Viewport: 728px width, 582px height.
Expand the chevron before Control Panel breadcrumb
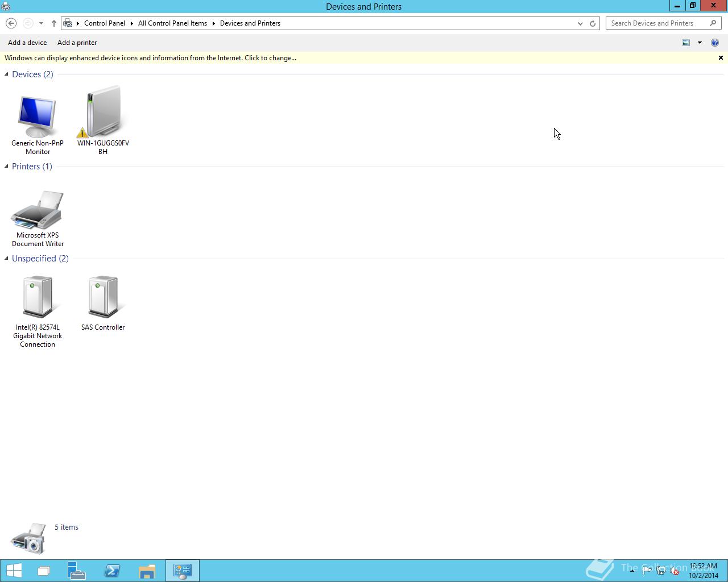(x=78, y=23)
